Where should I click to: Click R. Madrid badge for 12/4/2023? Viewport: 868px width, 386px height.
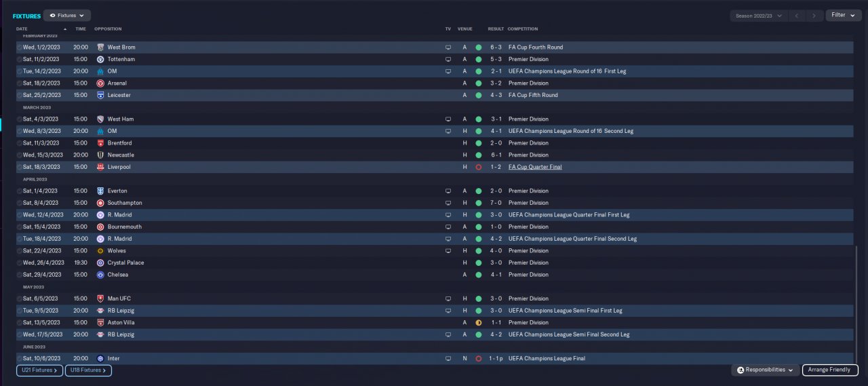coord(100,215)
